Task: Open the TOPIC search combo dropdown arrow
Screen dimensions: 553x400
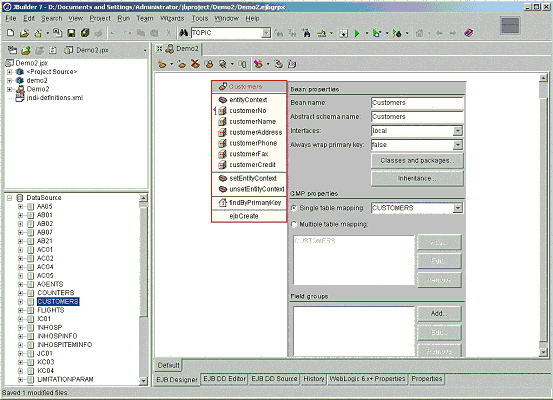Action: pos(266,33)
